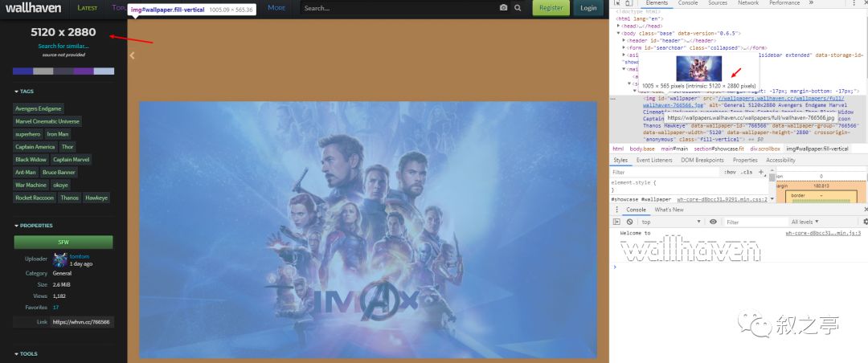Open the console drawer kebab menu
Screen dimensions: 868x363
coord(616,210)
